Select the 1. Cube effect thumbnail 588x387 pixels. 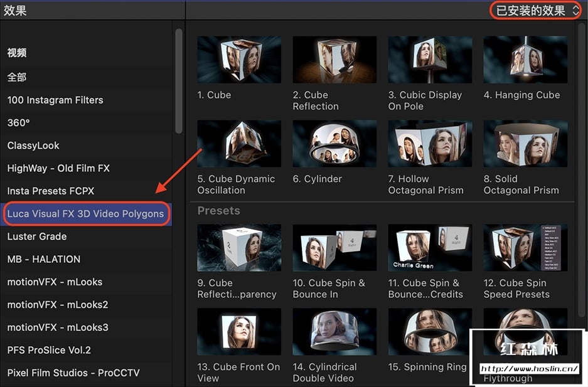point(239,60)
